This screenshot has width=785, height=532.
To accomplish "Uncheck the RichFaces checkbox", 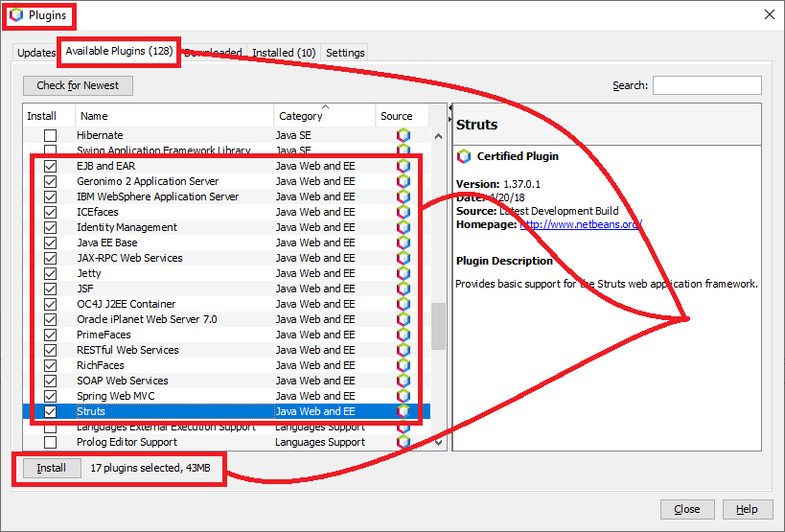I will [50, 365].
